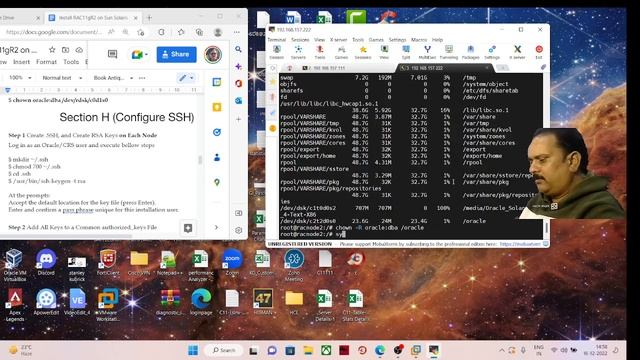Open the Tools menu in Google Docs
The height and width of the screenshot is (360, 640).
coord(71,62)
